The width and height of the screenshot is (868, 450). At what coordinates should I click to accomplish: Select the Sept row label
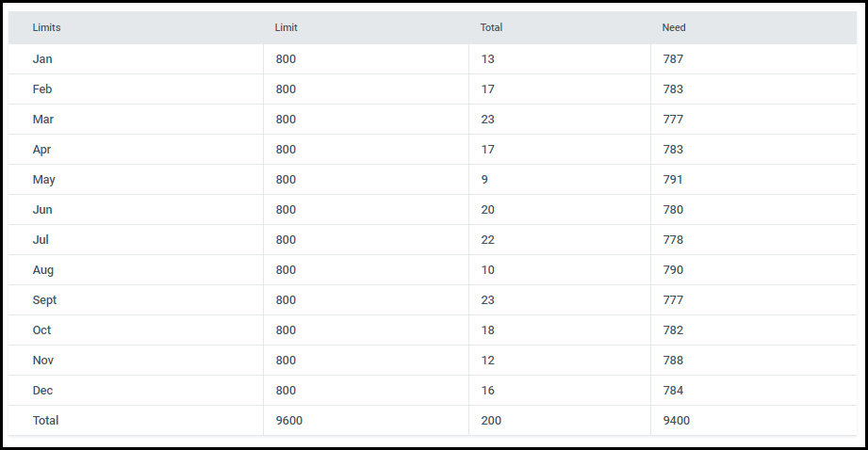click(x=44, y=300)
